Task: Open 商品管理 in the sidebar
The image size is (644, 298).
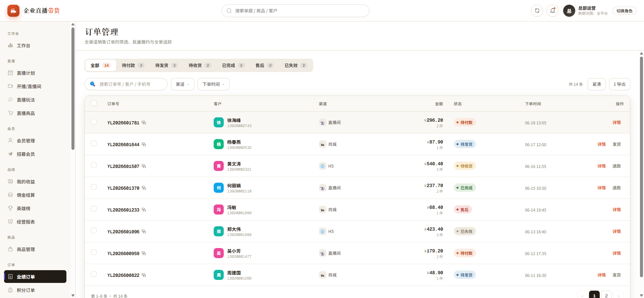Action: (35, 249)
